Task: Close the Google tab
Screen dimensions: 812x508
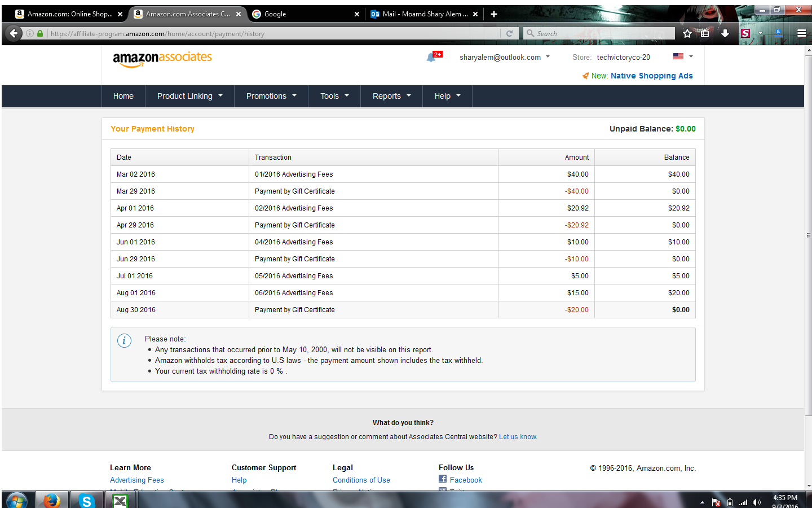Action: 357,14
